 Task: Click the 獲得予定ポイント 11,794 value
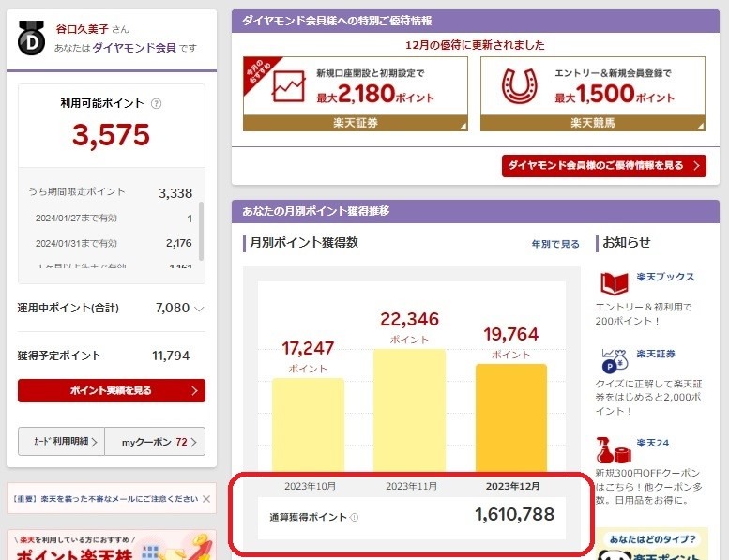(x=171, y=356)
